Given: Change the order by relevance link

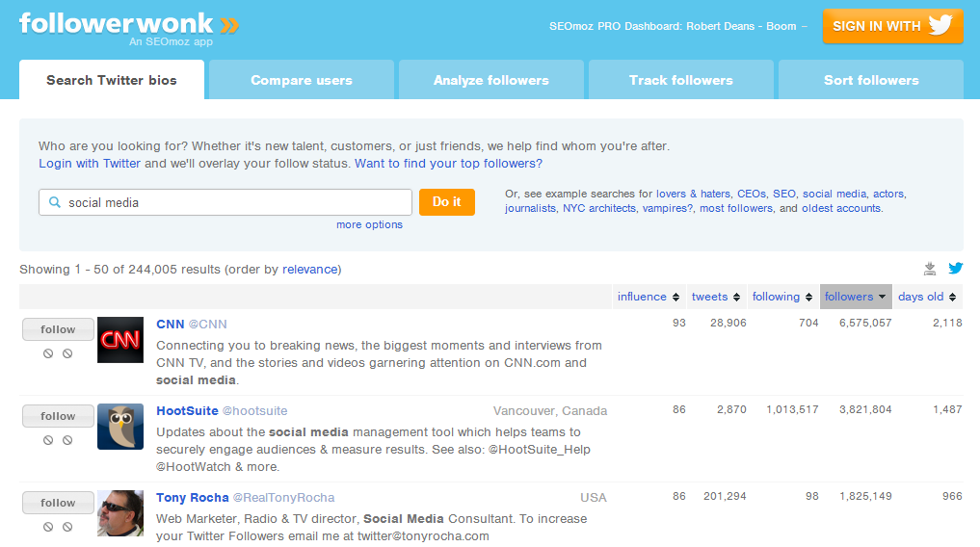Looking at the screenshot, I should [x=310, y=269].
